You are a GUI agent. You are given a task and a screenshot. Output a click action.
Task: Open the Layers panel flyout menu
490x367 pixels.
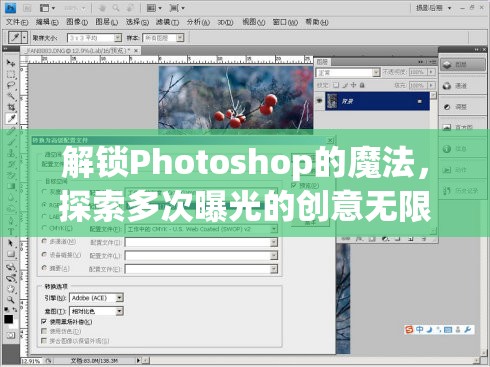(433, 62)
